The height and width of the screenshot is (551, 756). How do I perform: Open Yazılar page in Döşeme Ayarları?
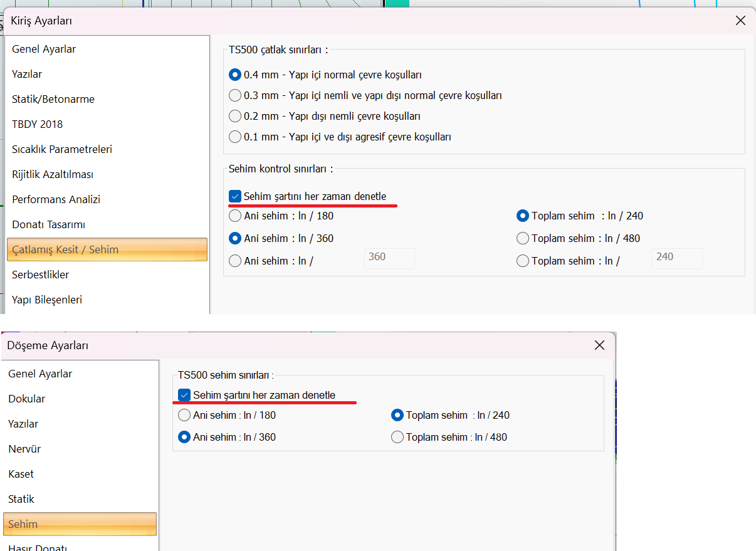coord(80,424)
